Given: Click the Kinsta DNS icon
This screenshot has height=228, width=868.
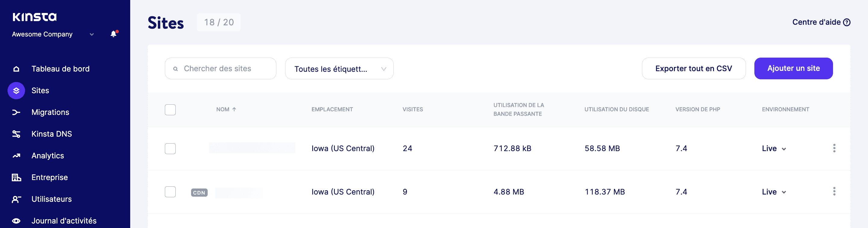Looking at the screenshot, I should coord(16,134).
